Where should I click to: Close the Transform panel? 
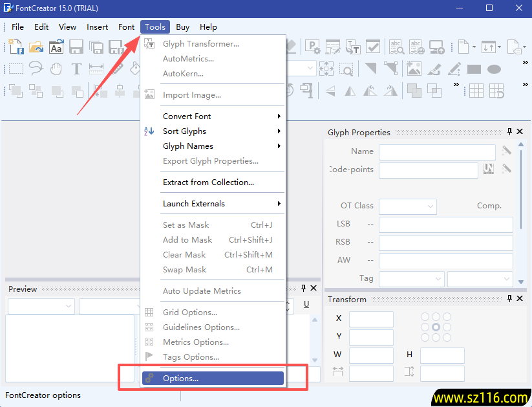[520, 299]
